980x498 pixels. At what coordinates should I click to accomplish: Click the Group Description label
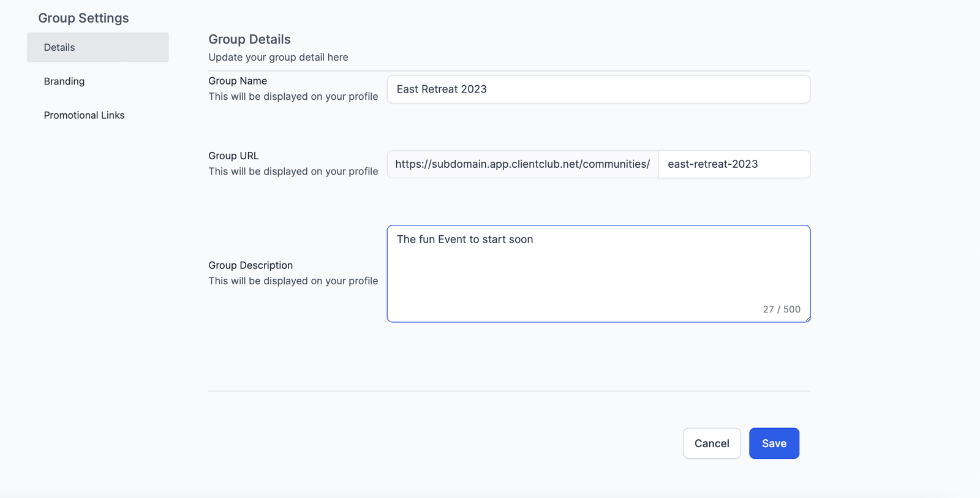point(251,265)
